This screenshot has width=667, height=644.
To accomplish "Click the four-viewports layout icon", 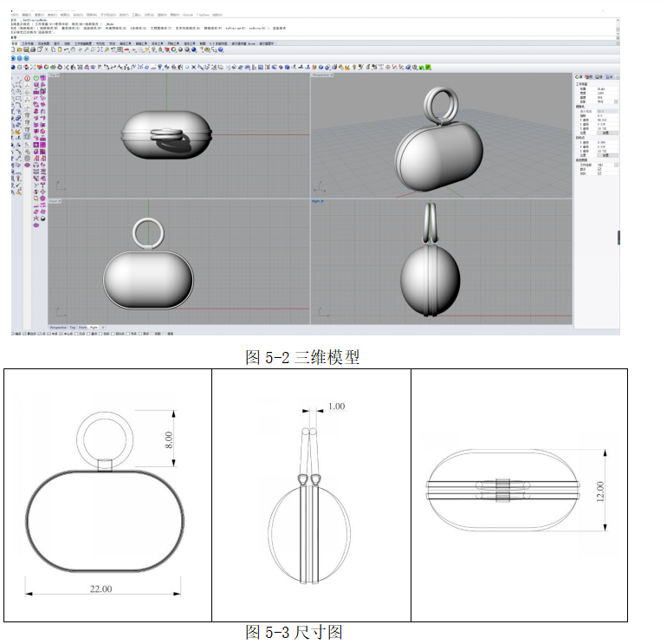I will 120,49.
